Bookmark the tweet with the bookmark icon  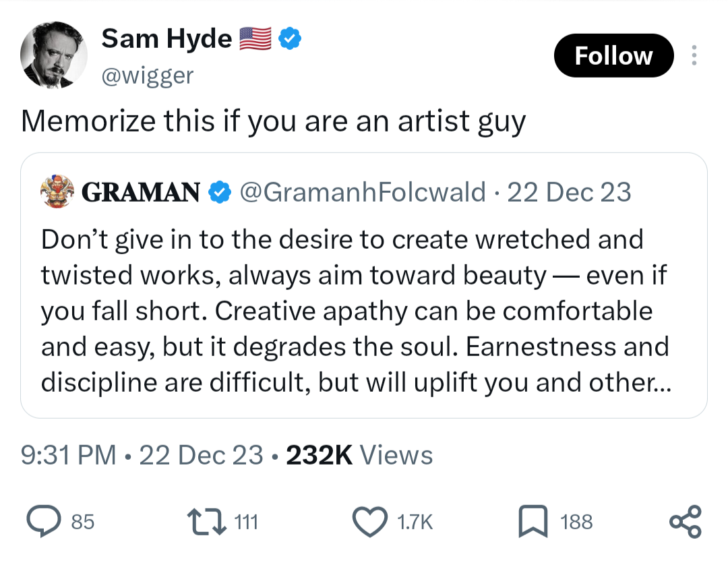533,522
